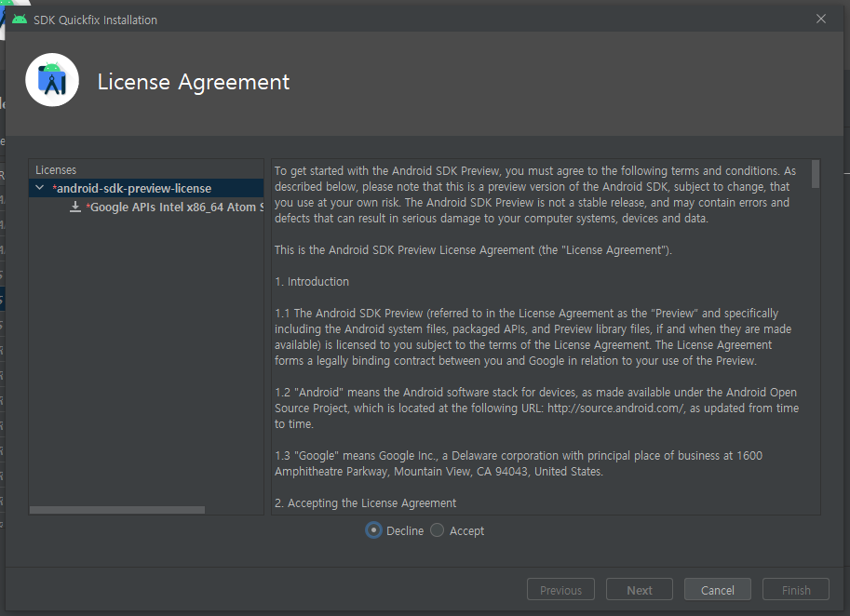Click the Android head icon in title bar

pyautogui.click(x=20, y=20)
